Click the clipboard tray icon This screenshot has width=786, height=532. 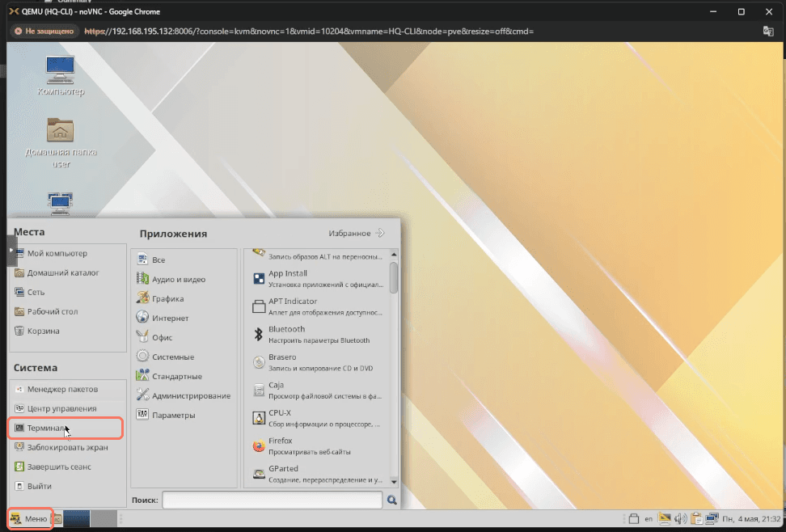pos(695,519)
